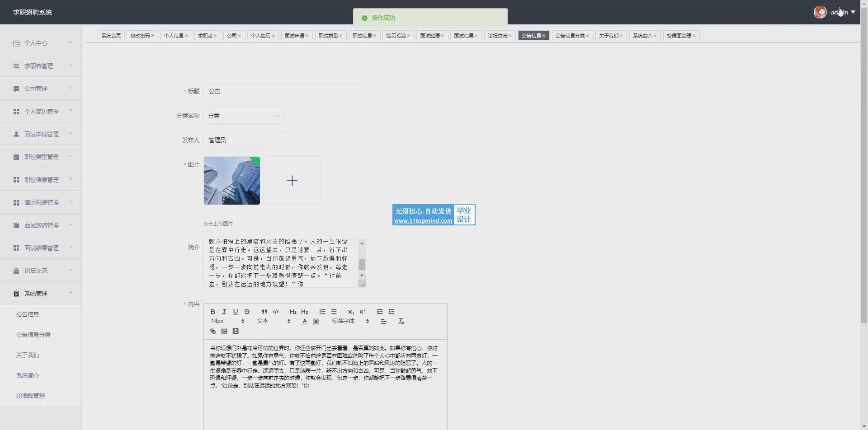Apply superscript formatting
Screen dimensions: 868x430
coord(363,312)
